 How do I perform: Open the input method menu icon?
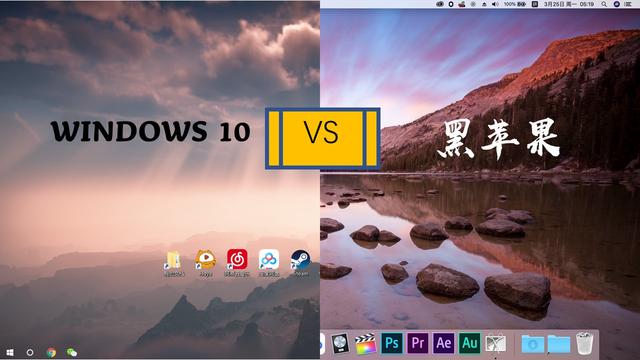click(535, 4)
